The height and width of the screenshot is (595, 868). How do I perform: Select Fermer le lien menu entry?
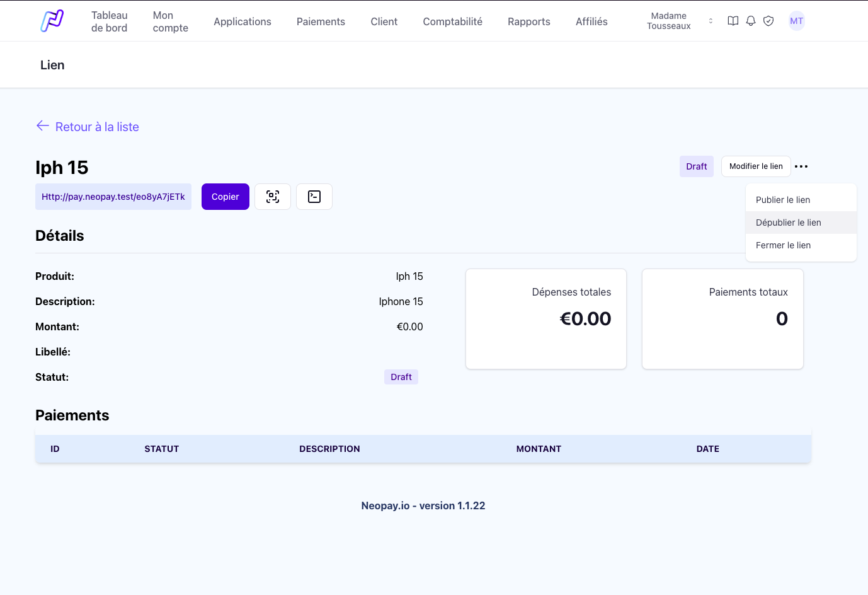[x=783, y=245]
